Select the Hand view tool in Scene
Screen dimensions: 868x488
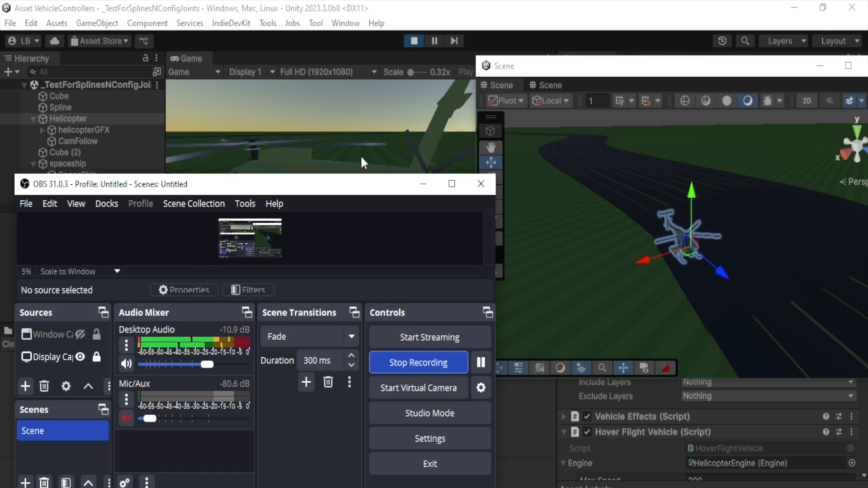coord(491,147)
